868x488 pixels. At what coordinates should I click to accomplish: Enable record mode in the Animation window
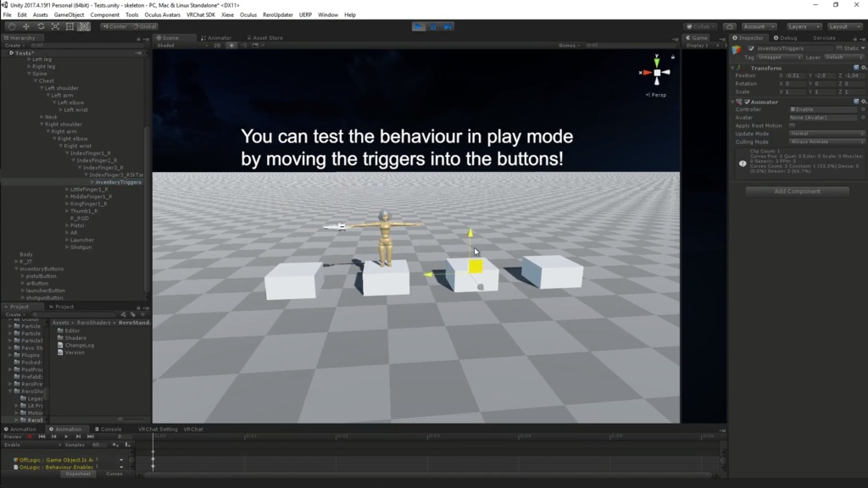coord(30,436)
